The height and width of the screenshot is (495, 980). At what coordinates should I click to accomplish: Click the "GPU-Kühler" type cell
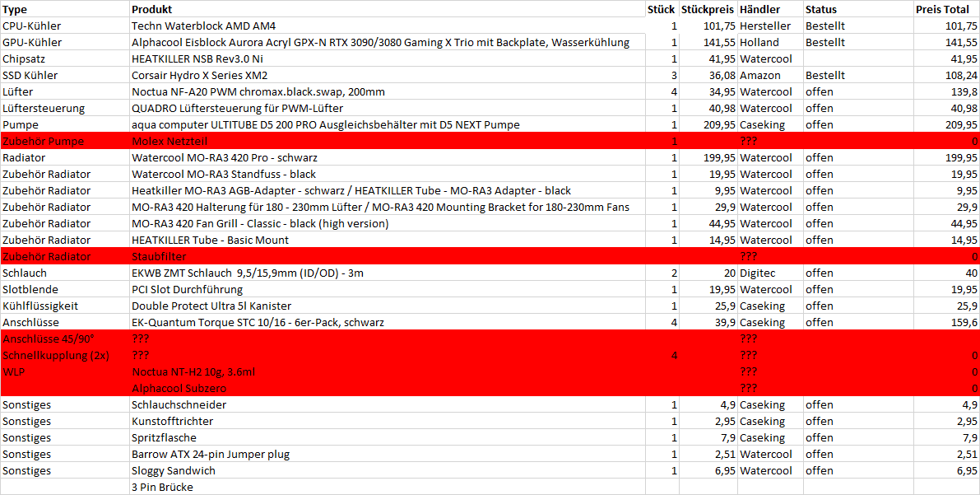[65, 43]
